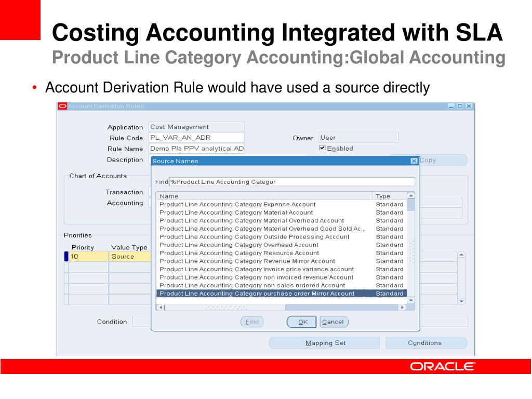
Task: Close the Account Derivation Rules window
Action: (469, 106)
